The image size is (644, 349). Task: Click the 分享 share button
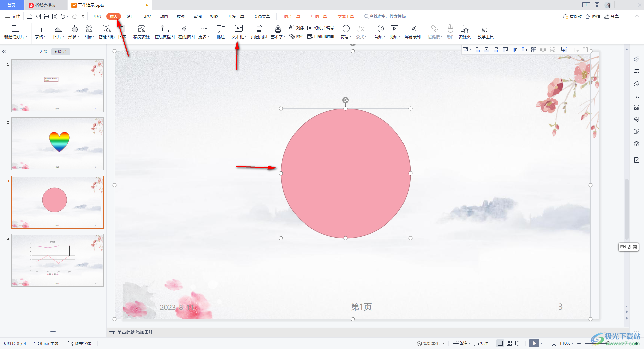click(x=611, y=16)
